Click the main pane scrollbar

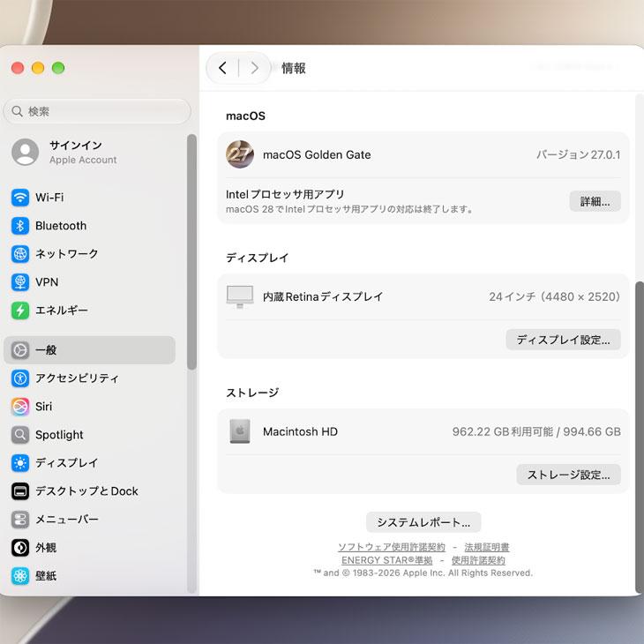pyautogui.click(x=640, y=438)
